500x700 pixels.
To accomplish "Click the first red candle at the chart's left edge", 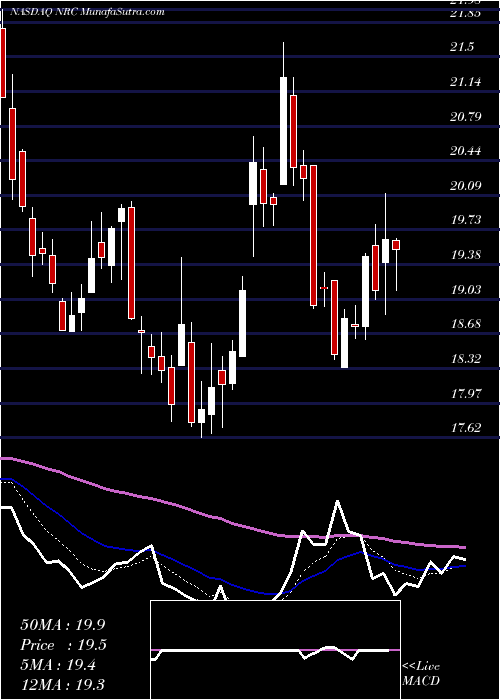I will point(3,62).
